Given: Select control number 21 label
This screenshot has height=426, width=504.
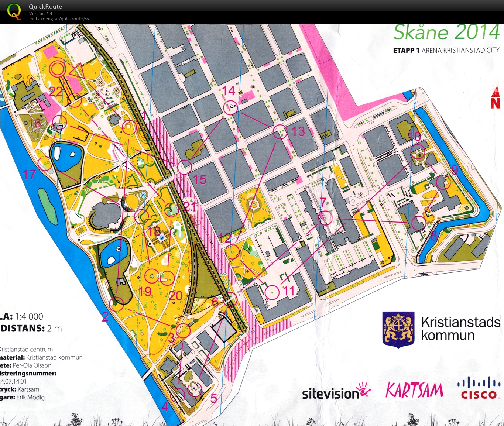Looking at the screenshot, I should 190,206.
